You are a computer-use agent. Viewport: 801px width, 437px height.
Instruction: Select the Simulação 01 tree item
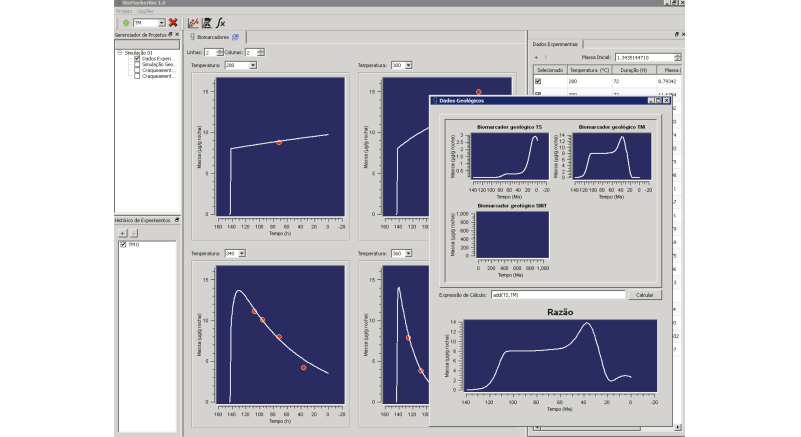pos(138,53)
